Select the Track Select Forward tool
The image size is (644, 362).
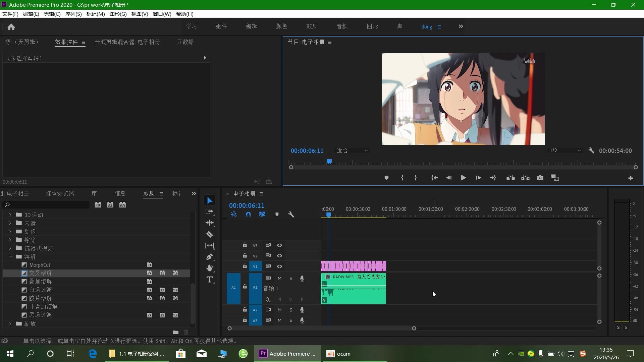[210, 212]
